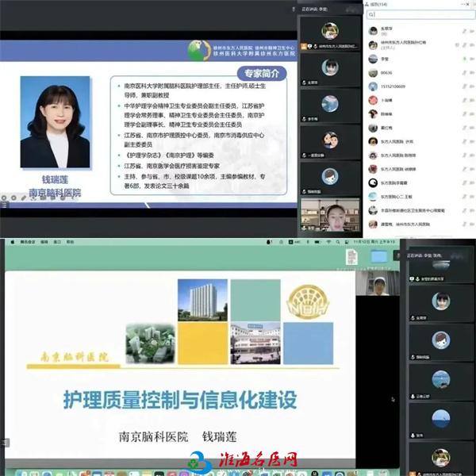The width and height of the screenshot is (476, 476).
Task: Open the document file icon on the desktop
Action: point(351,257)
